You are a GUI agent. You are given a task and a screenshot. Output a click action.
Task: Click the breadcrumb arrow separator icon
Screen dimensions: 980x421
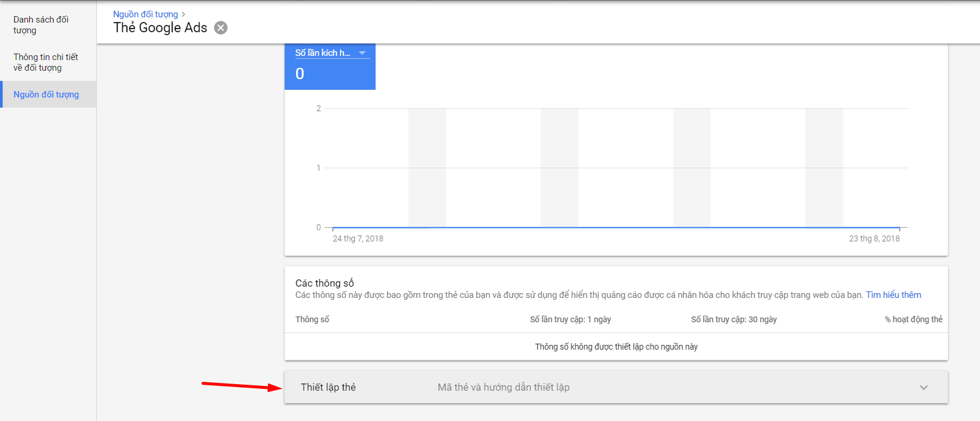184,14
